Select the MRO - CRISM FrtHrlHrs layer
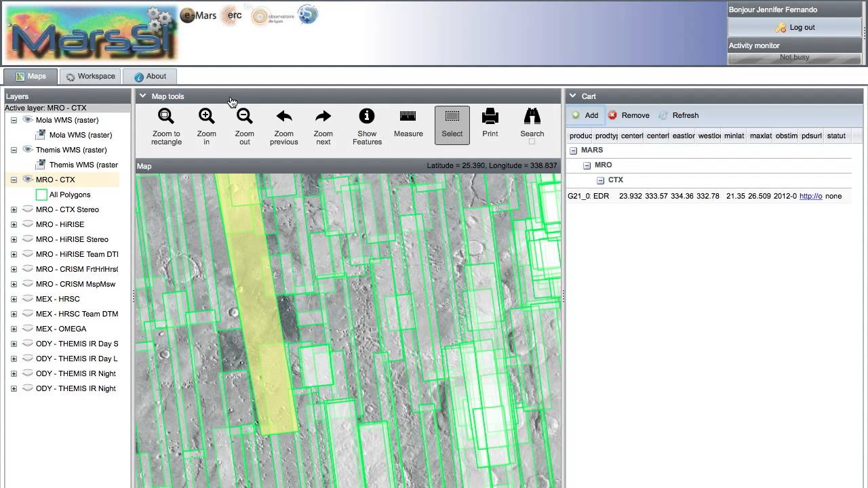This screenshot has width=868, height=488. click(x=77, y=269)
